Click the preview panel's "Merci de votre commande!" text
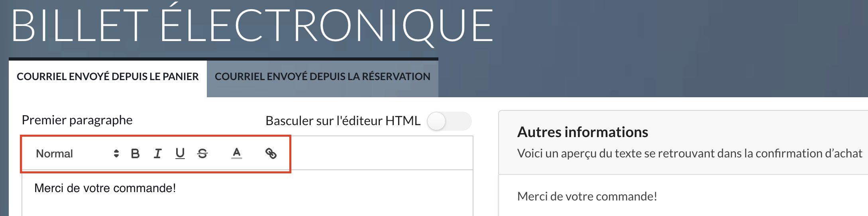 (587, 196)
